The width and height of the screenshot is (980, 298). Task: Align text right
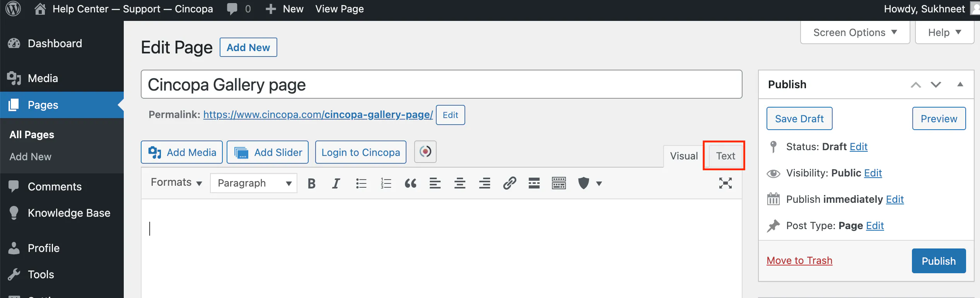point(485,183)
